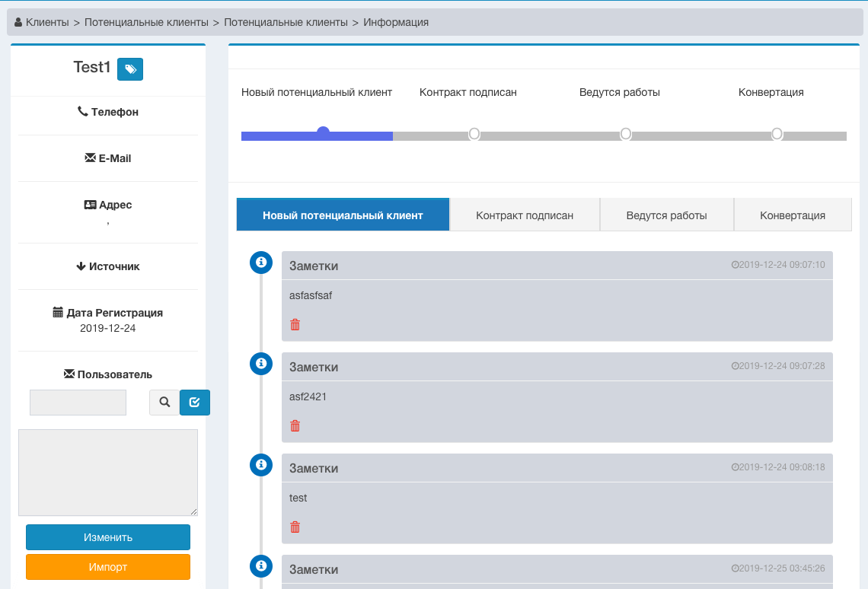Select the 'Контракт подписан' stage marker circle
Image resolution: width=868 pixels, height=589 pixels.
click(474, 134)
